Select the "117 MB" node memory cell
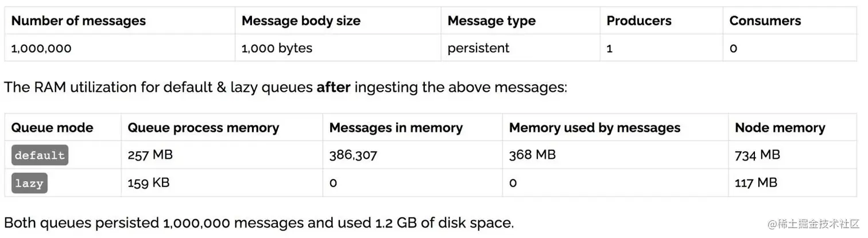This screenshot has width=868, height=238. (x=756, y=183)
